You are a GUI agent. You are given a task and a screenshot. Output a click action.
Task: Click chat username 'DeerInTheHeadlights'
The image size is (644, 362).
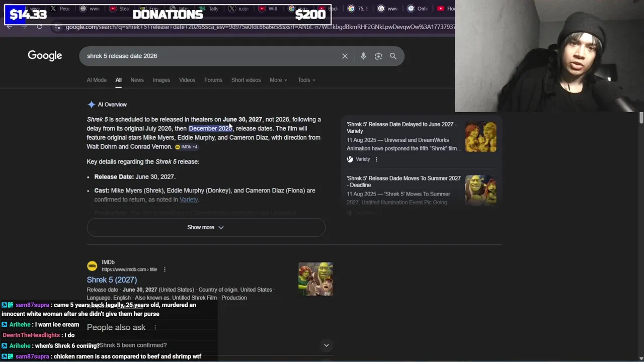tap(31, 335)
